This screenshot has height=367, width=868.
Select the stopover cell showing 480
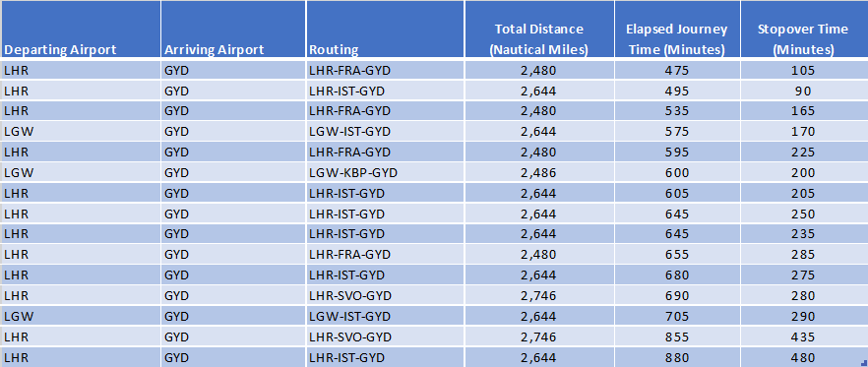point(804,357)
